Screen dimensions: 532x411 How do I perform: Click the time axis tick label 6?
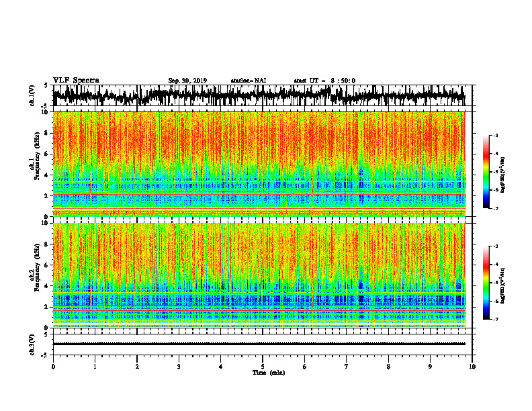(x=305, y=367)
